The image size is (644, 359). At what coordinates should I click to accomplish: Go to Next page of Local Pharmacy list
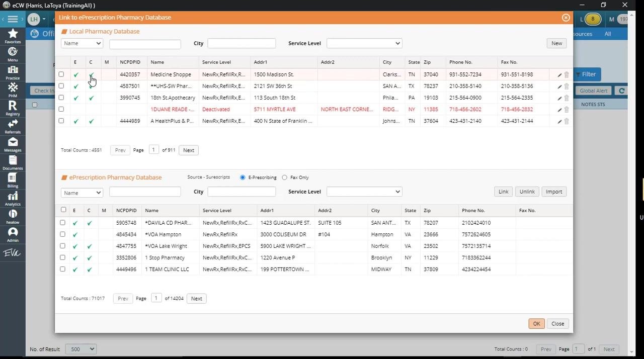point(189,150)
